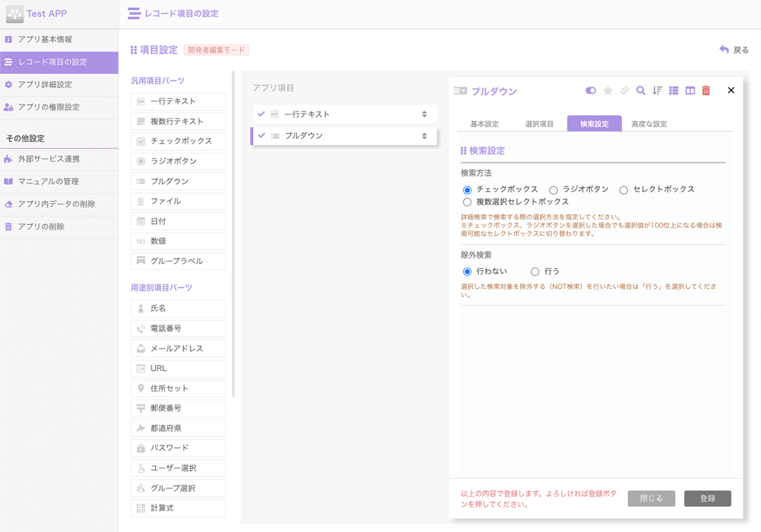Add the 郵便番号 part
This screenshot has width=761, height=532.
178,408
